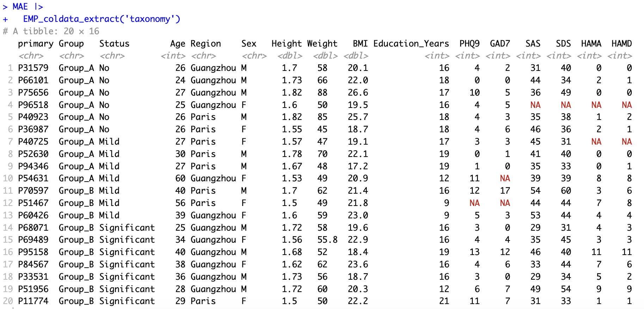The image size is (644, 309).
Task: Click the PHQ9 column header
Action: tap(469, 44)
